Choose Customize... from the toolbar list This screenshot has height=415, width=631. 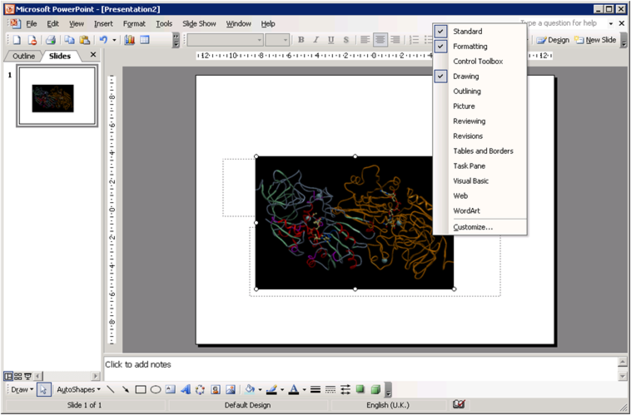click(x=472, y=227)
